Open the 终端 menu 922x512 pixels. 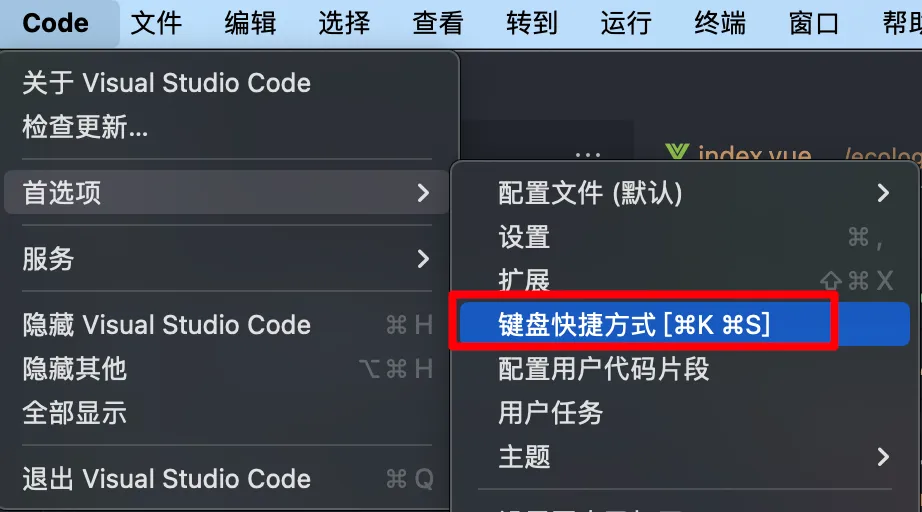point(720,24)
